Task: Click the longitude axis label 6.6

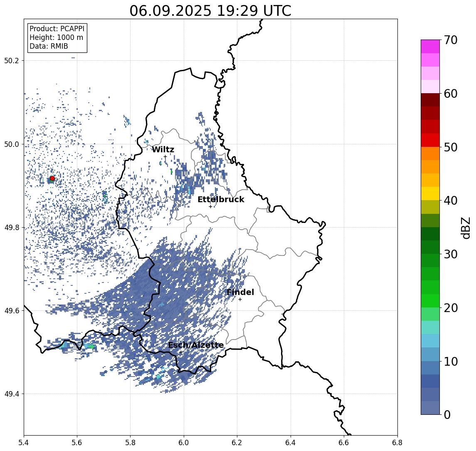Action: pyautogui.click(x=344, y=443)
